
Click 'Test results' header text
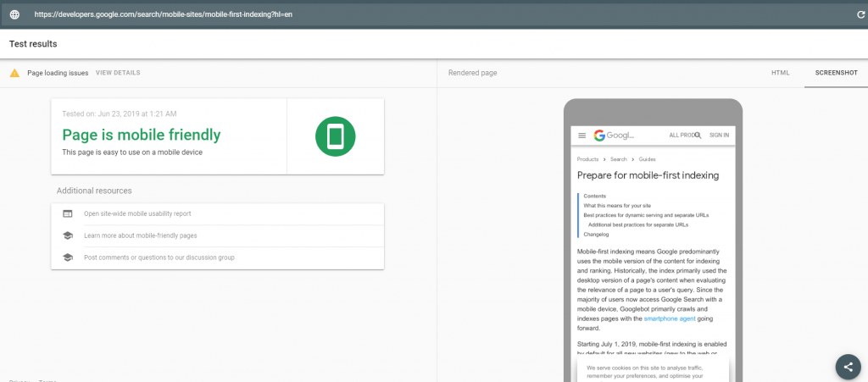point(33,44)
